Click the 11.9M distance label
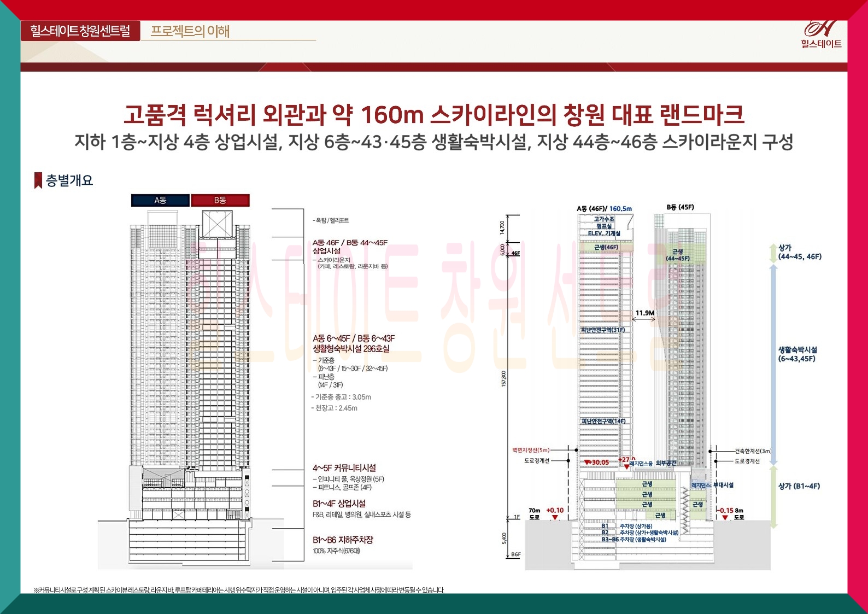The width and height of the screenshot is (868, 614). (x=645, y=313)
